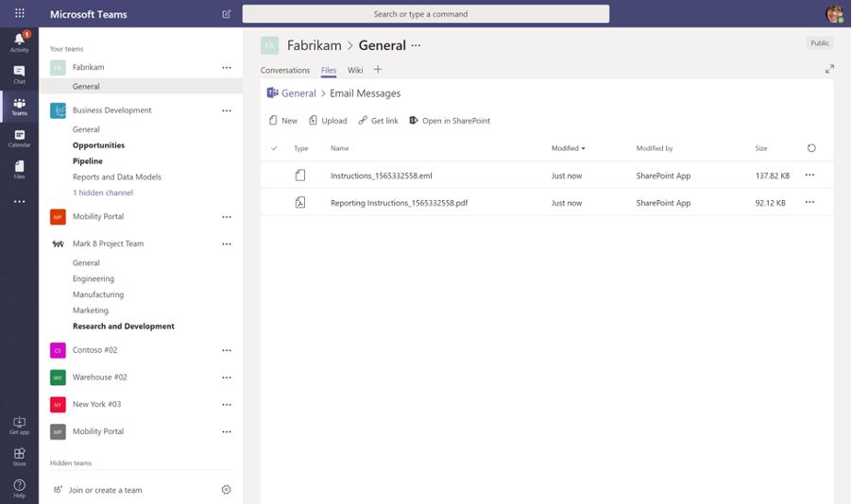Click the Business Development team icon
The height and width of the screenshot is (504, 852).
point(59,110)
